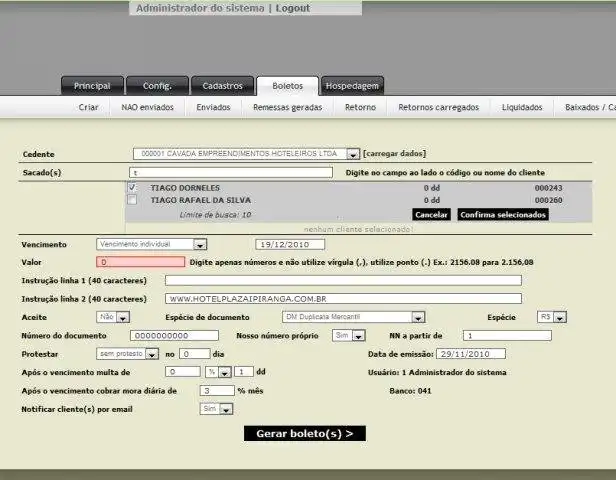This screenshot has width=616, height=480.
Task: Click the protesto dia number field
Action: pyautogui.click(x=195, y=354)
